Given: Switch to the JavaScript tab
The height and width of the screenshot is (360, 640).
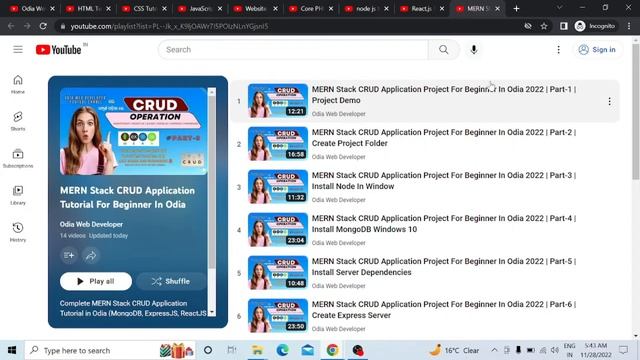Looking at the screenshot, I should pos(200,9).
